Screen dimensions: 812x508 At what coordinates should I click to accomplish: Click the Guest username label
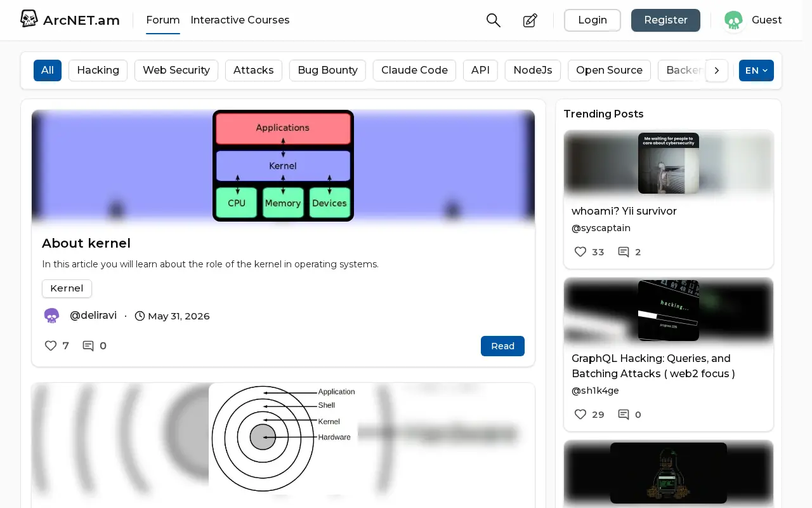pos(766,20)
